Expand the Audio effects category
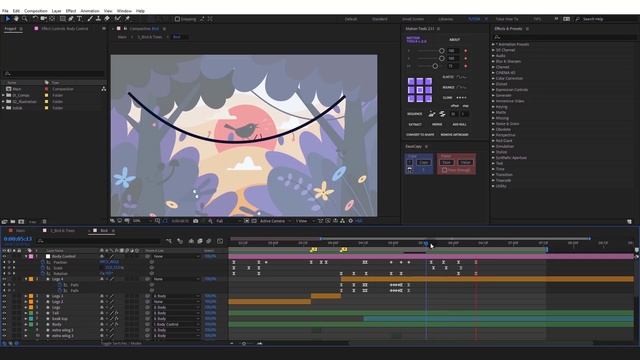Viewport: 640px width, 360px height. [x=493, y=56]
